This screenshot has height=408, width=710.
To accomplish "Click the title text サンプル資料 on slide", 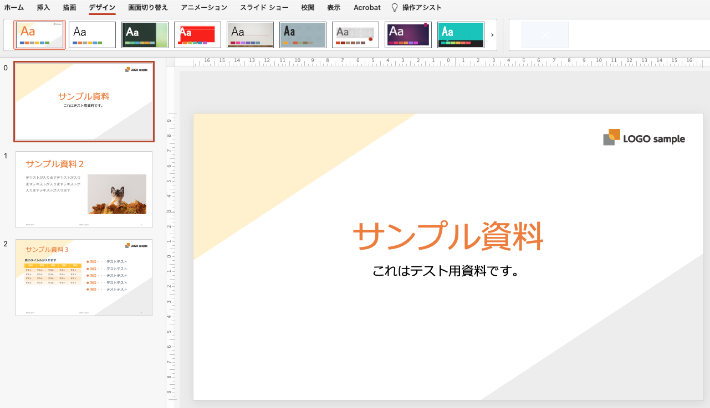I will coord(447,236).
